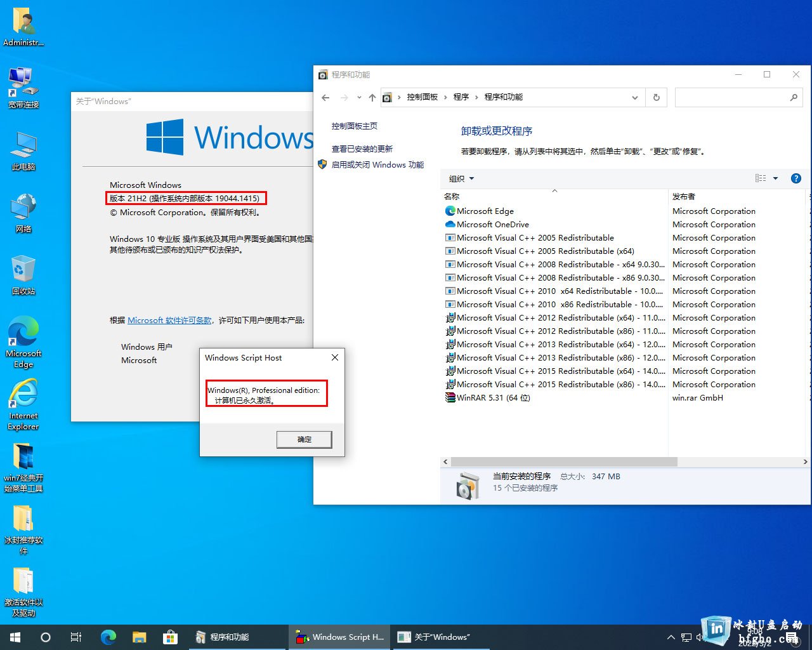Viewport: 812px width, 650px height.
Task: Click the network icon in system tray
Action: click(x=686, y=637)
